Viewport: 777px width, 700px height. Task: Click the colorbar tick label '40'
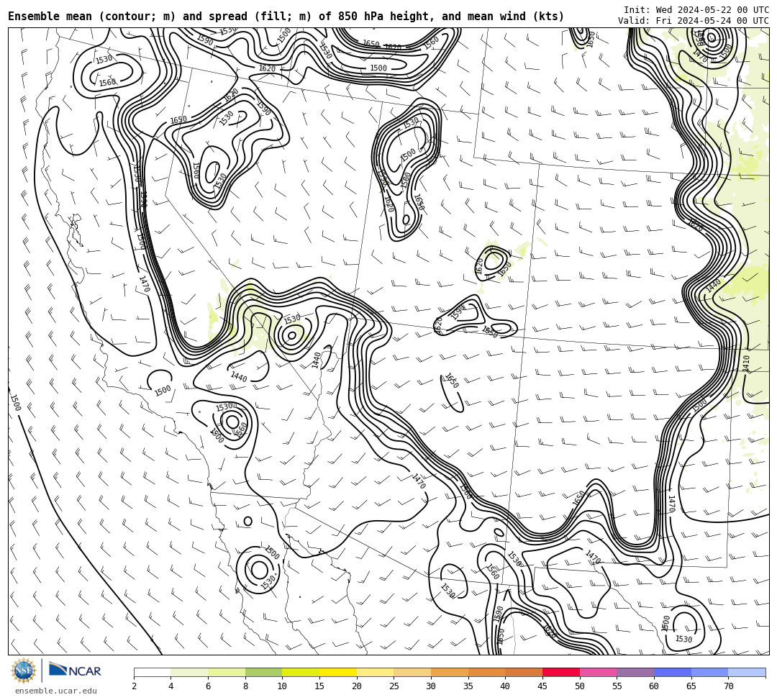506,686
